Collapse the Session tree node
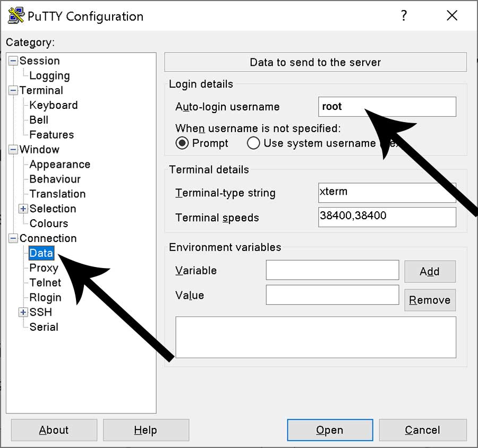478x448 pixels. 13,61
